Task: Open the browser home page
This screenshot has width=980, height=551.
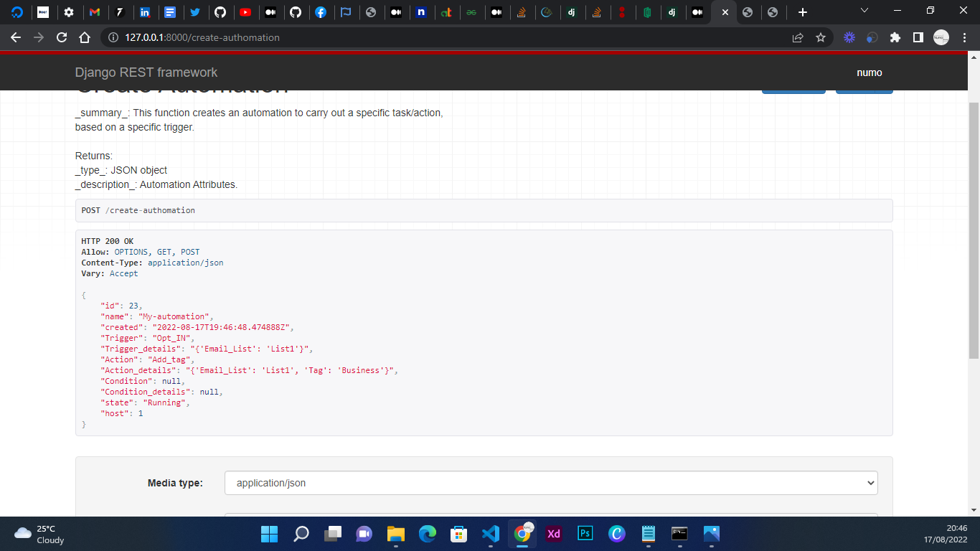Action: 85,37
